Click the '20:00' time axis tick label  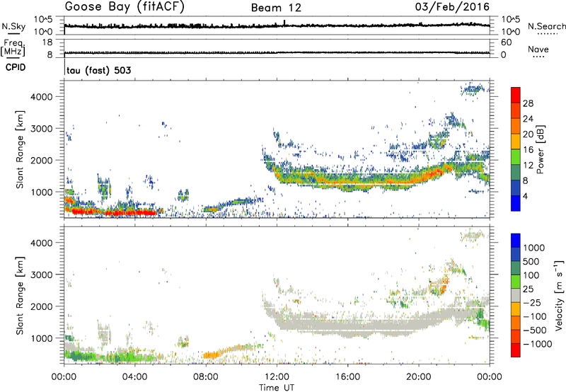tap(418, 377)
